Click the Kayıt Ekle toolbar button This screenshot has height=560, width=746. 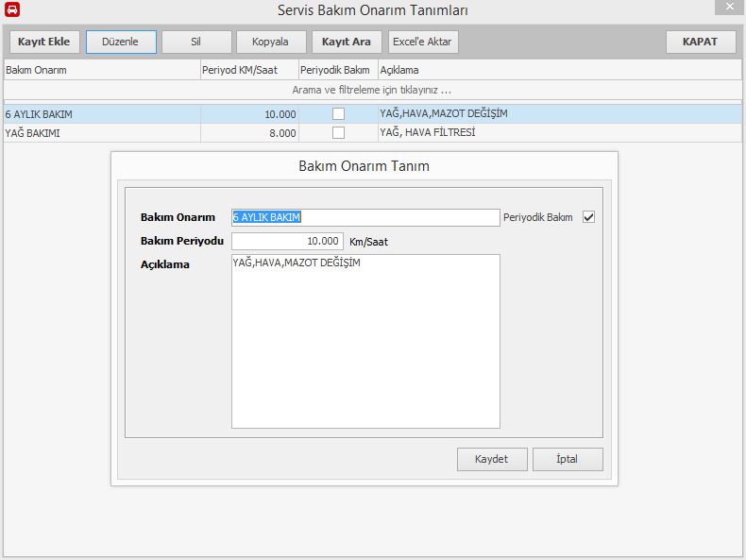[x=44, y=42]
